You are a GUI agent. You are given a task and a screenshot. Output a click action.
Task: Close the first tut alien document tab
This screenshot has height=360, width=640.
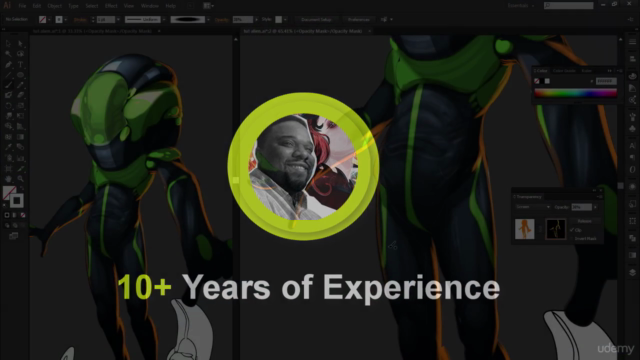(159, 31)
